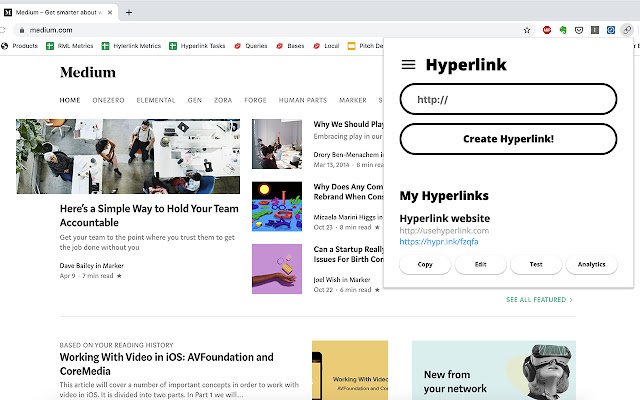
Task: Open the Pitch Deck bookmark
Action: click(x=365, y=46)
